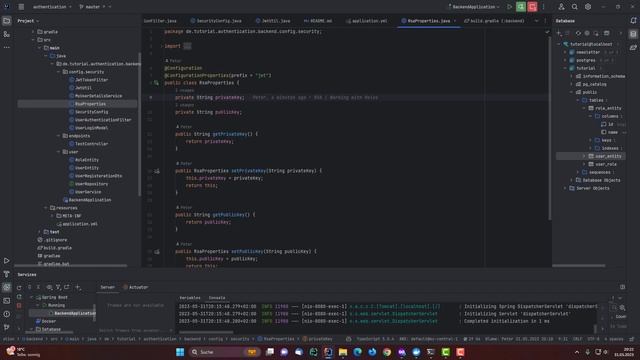Open the Project tool window icon
Image resolution: width=640 pixels, height=360 pixels.
pyautogui.click(x=7, y=20)
